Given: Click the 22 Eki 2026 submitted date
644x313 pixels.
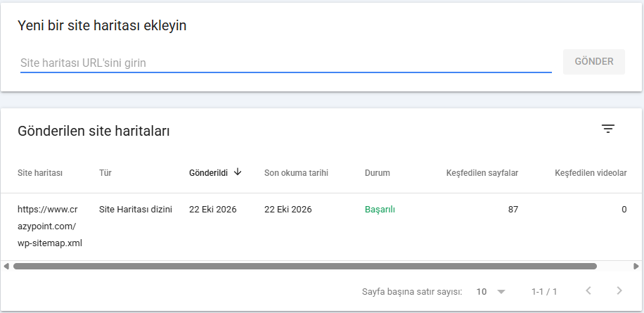Looking at the screenshot, I should 213,210.
